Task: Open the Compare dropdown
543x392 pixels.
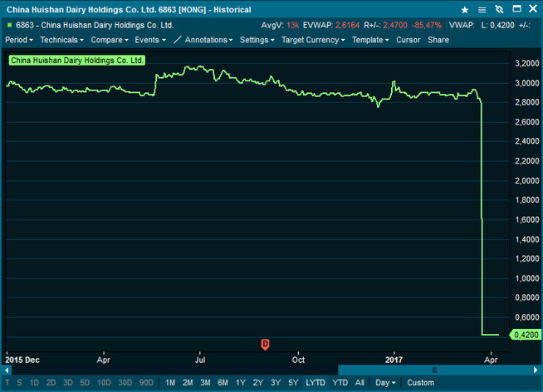Action: (110, 40)
